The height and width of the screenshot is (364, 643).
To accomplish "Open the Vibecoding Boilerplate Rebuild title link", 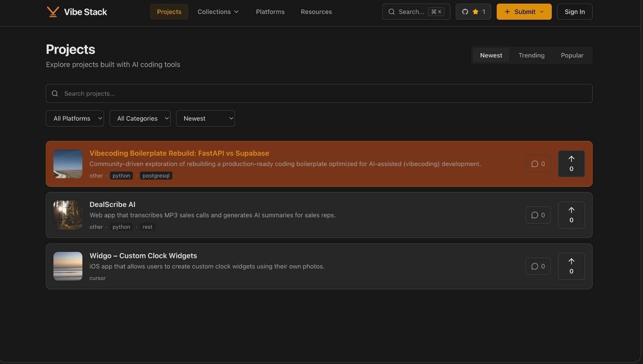I will point(179,153).
